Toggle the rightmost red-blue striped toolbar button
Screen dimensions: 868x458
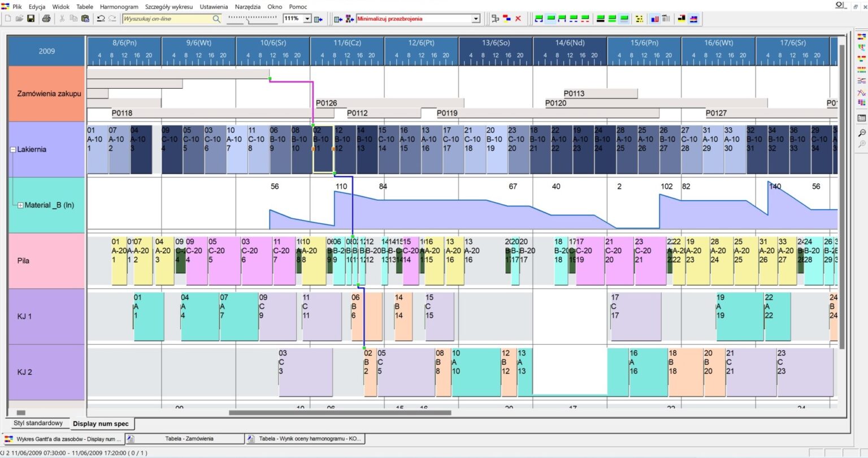click(x=693, y=19)
